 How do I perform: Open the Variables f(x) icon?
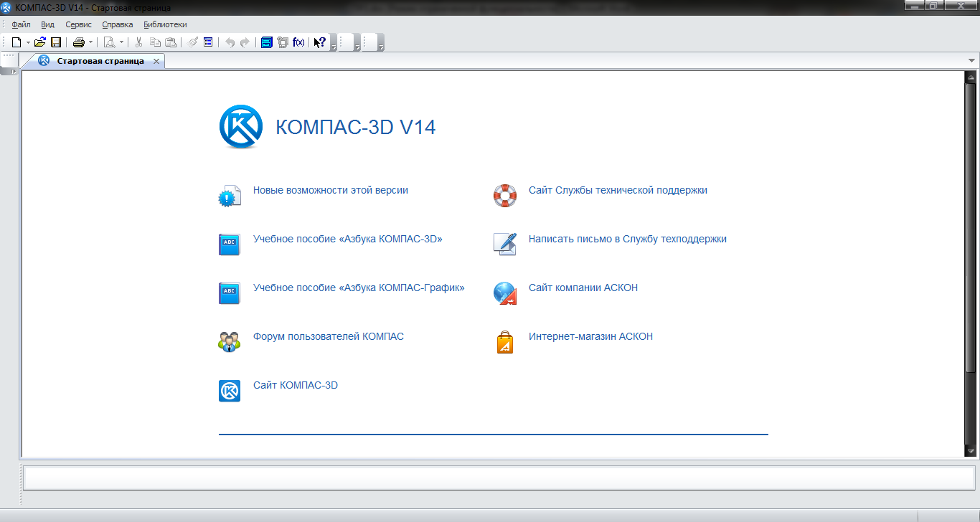click(x=298, y=42)
